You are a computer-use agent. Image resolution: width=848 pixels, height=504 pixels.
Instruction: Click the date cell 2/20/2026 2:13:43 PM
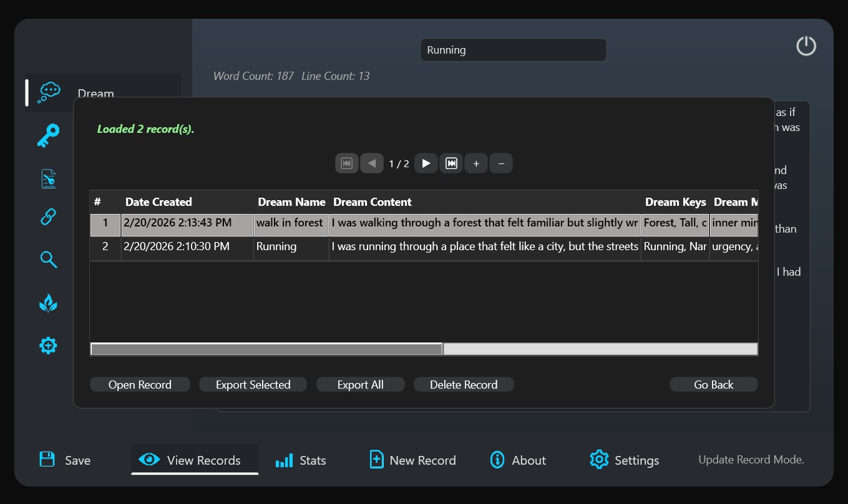pyautogui.click(x=187, y=225)
